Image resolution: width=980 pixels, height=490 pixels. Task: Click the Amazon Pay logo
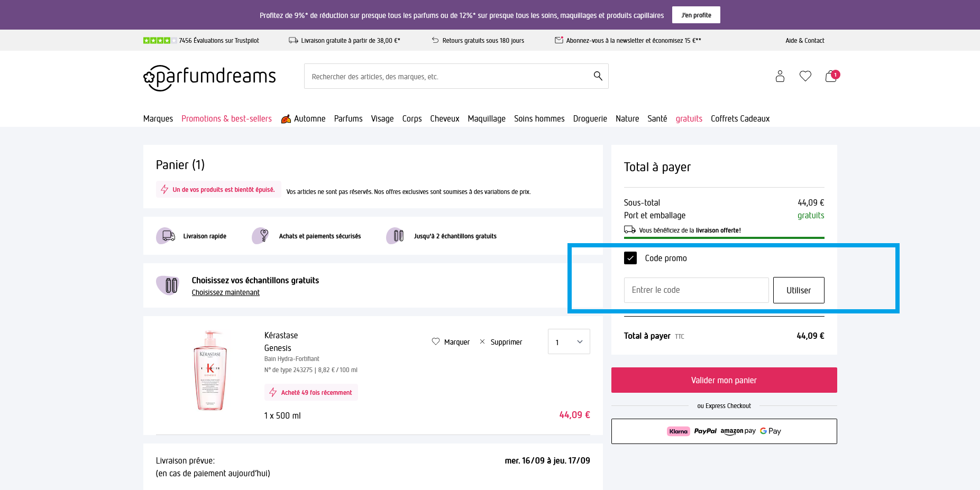(x=738, y=431)
